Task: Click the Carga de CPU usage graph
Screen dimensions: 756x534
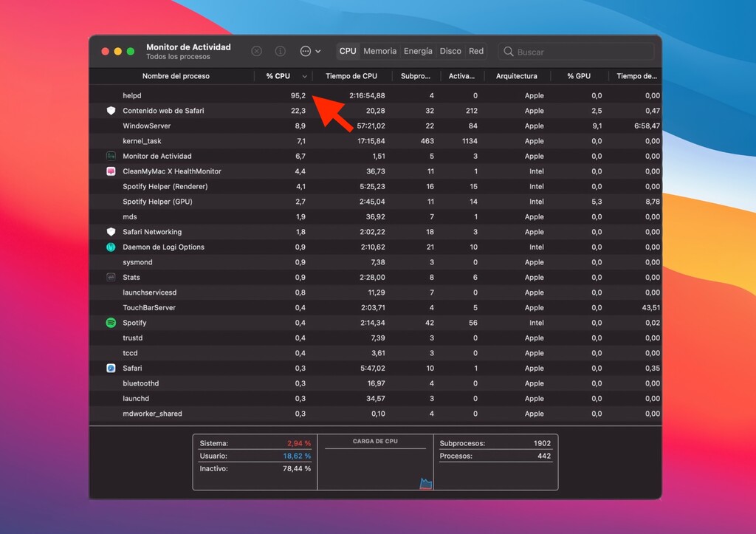Action: [x=377, y=464]
